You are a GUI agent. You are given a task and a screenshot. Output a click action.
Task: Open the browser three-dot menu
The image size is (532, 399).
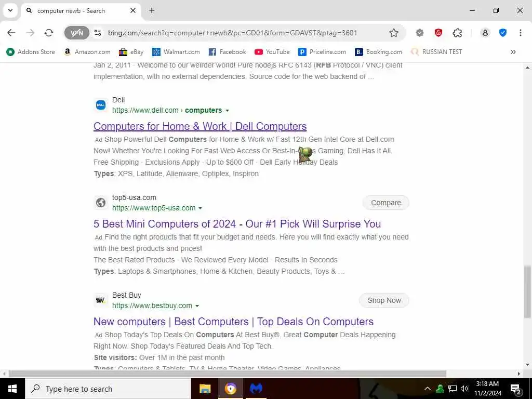click(521, 33)
